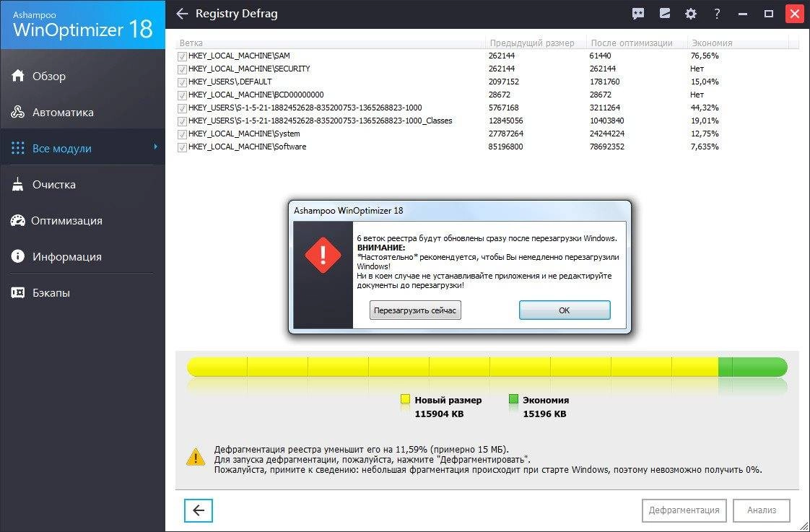Sort by Экономия column header
The width and height of the screenshot is (810, 532).
[x=739, y=43]
